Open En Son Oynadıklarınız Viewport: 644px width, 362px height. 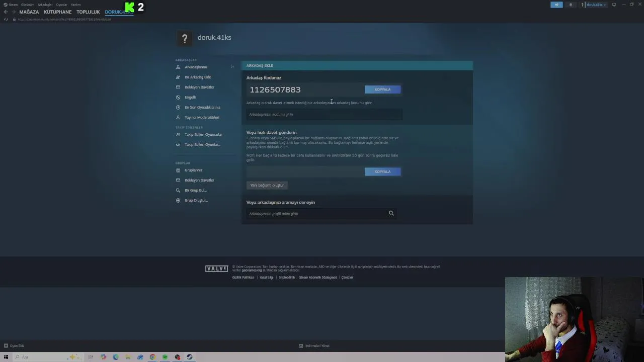click(x=202, y=107)
